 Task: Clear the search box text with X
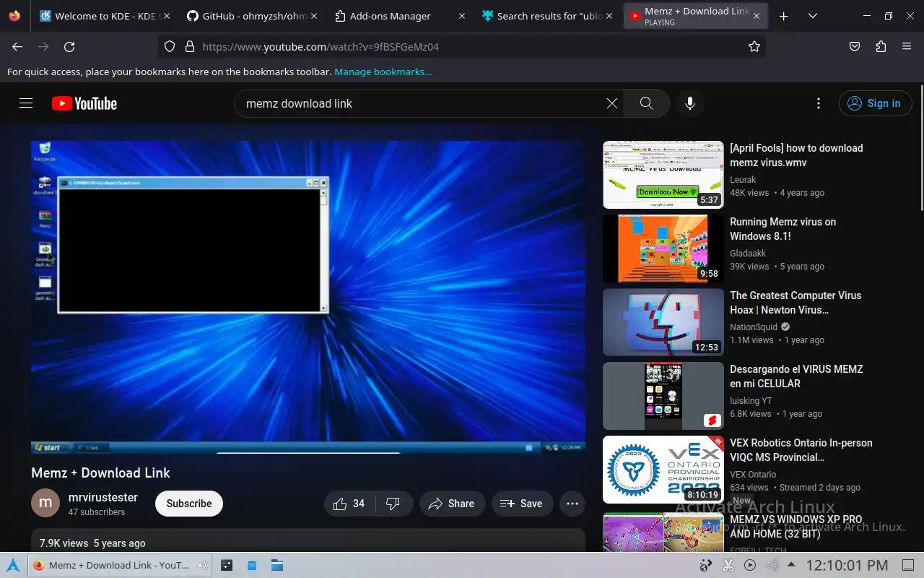click(x=612, y=103)
